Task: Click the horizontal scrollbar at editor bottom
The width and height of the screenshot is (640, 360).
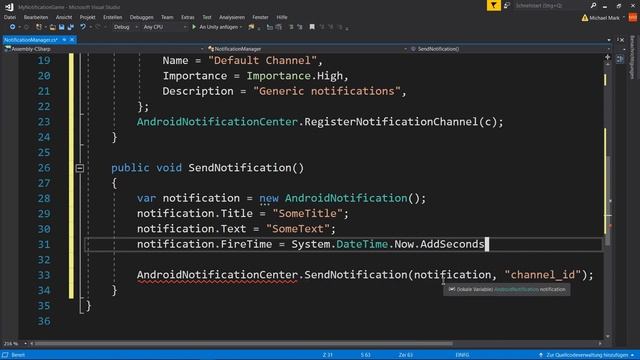Action: (x=243, y=344)
